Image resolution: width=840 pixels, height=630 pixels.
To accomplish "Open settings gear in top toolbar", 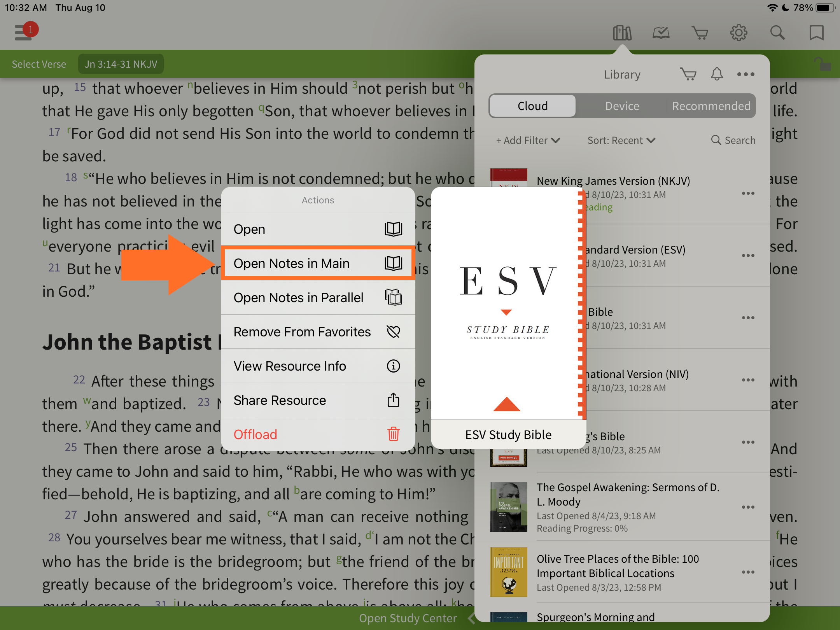I will pos(739,33).
